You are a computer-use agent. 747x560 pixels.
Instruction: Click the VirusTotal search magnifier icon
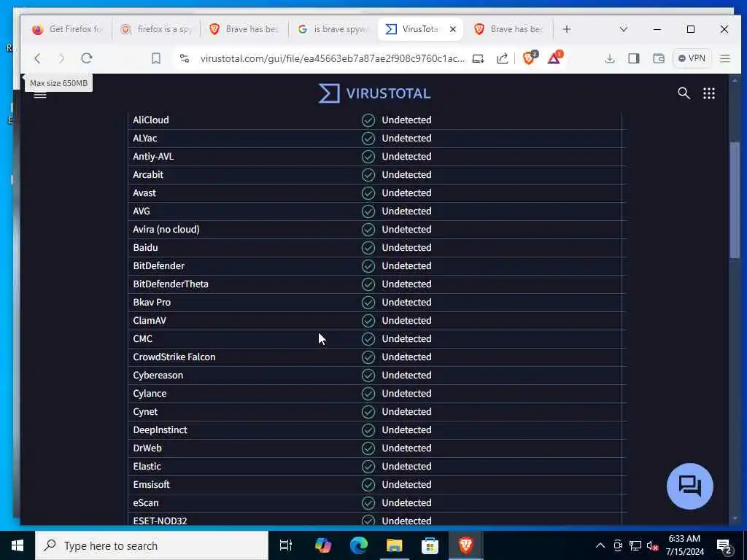[x=684, y=93]
